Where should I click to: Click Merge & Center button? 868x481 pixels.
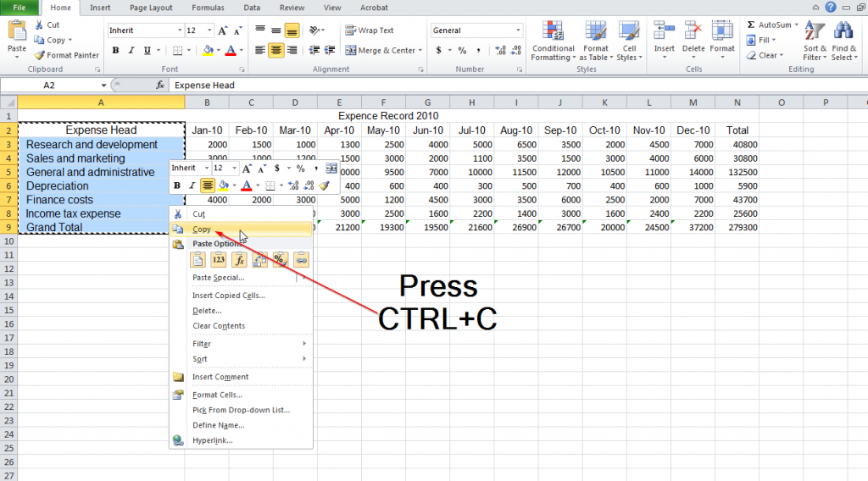[x=380, y=50]
